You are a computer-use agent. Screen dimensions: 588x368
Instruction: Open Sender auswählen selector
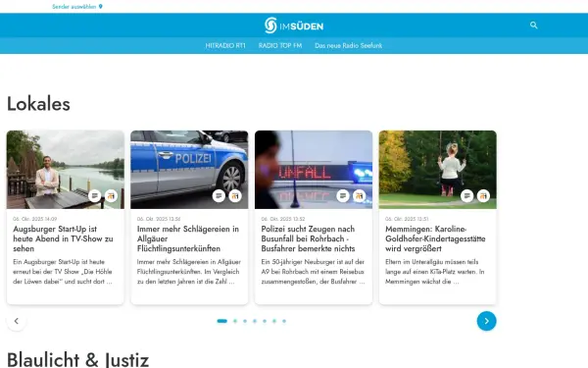coord(77,7)
